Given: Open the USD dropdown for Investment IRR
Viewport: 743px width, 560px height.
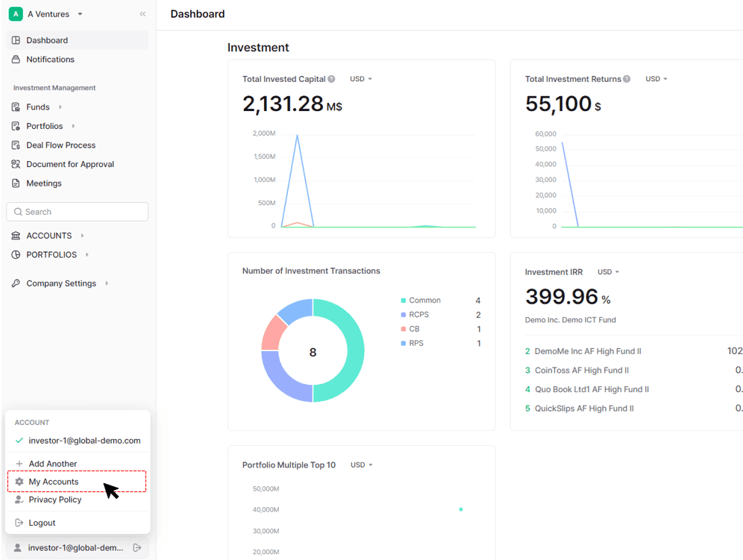Looking at the screenshot, I should (609, 272).
